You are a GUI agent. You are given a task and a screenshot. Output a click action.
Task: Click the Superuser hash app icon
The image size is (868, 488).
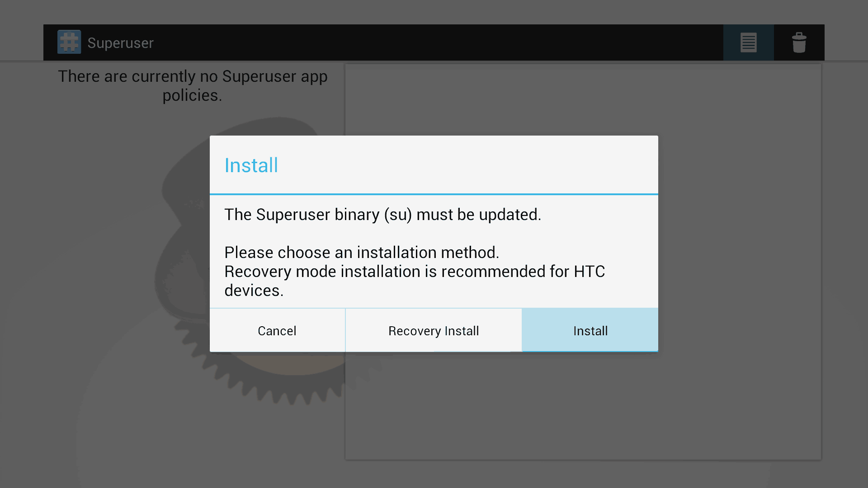69,42
